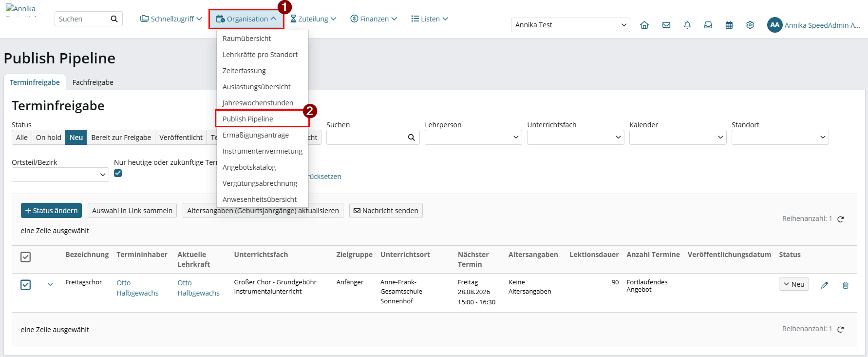The width and height of the screenshot is (868, 357).
Task: Uncheck the Freitagschor row checkbox
Action: point(26,285)
